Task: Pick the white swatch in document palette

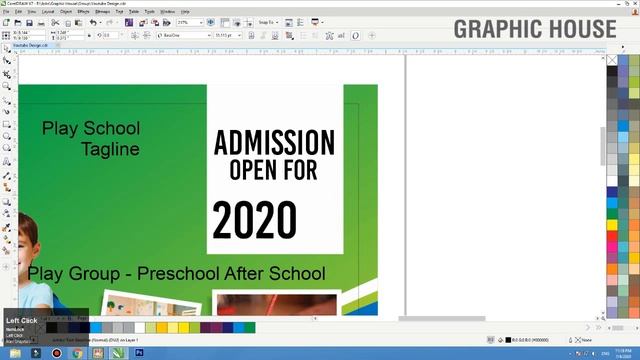Action: tap(140, 327)
